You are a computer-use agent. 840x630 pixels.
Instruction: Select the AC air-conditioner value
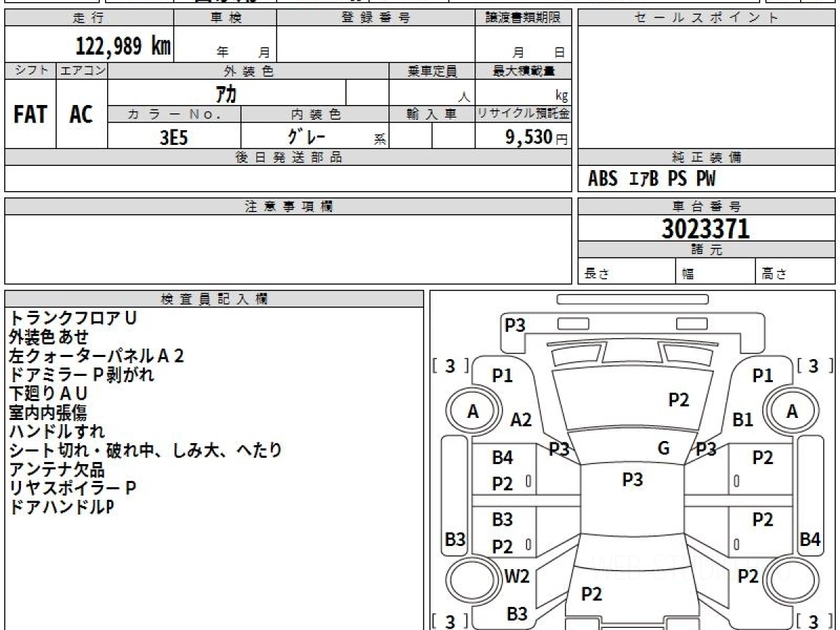(81, 115)
